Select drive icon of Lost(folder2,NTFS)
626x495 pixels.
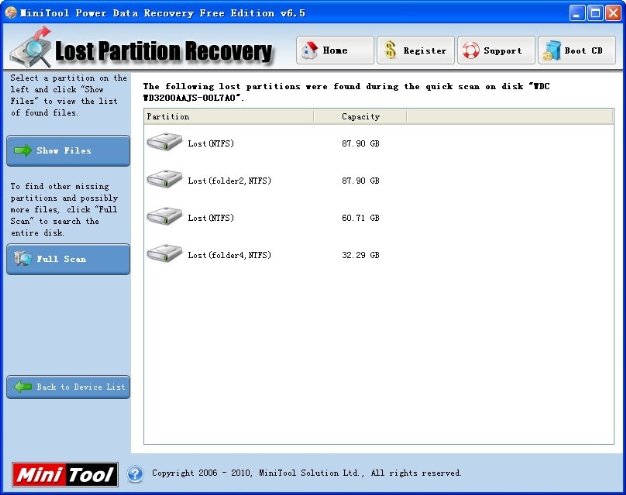(164, 179)
